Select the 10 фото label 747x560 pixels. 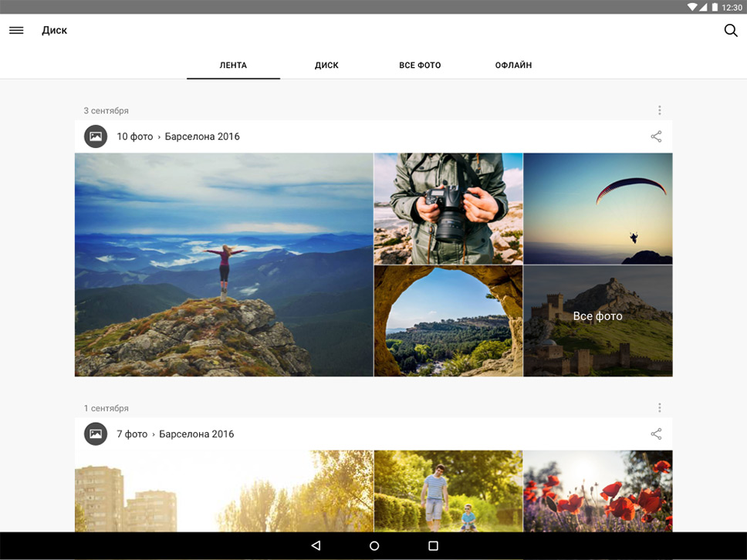click(x=135, y=137)
